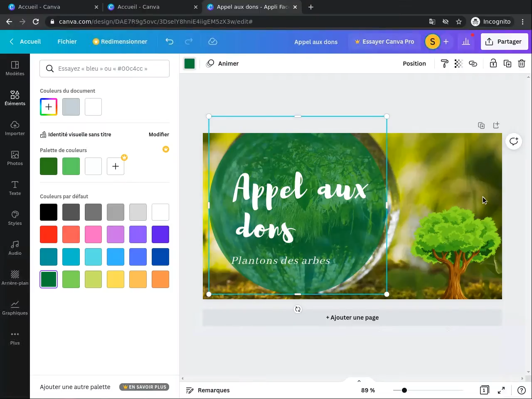The width and height of the screenshot is (532, 399).
Task: Select the tree illustration on the canvas
Action: click(456, 252)
